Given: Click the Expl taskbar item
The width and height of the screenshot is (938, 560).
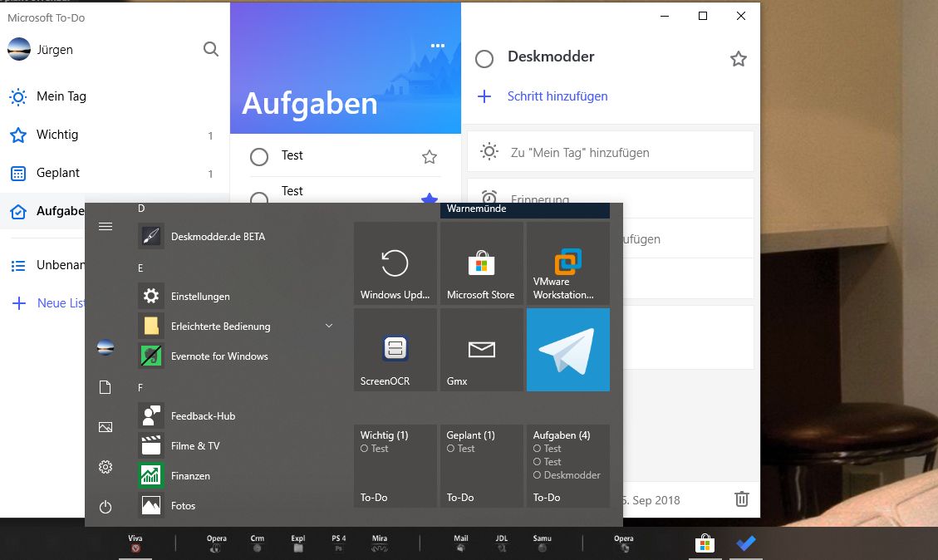Looking at the screenshot, I should pos(298,543).
